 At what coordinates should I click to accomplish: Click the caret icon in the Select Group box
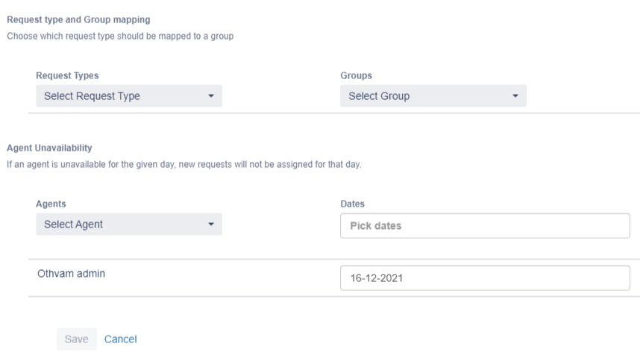[515, 96]
